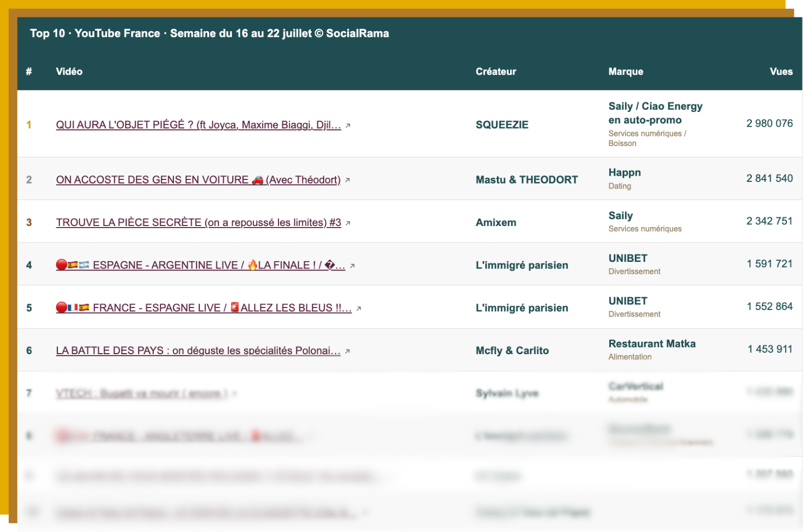The width and height of the screenshot is (803, 532).
Task: Open the FRANCE - ESPAGNE LIVE video link
Action: coord(204,308)
